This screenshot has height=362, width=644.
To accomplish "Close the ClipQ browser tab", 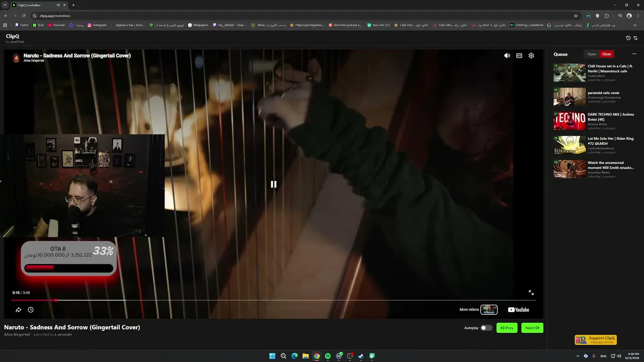I will pos(64,5).
